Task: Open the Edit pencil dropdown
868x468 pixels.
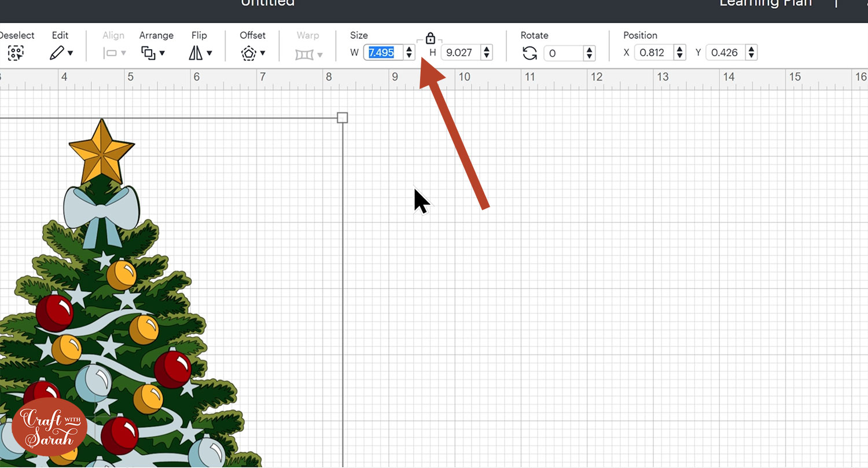Action: tap(61, 53)
